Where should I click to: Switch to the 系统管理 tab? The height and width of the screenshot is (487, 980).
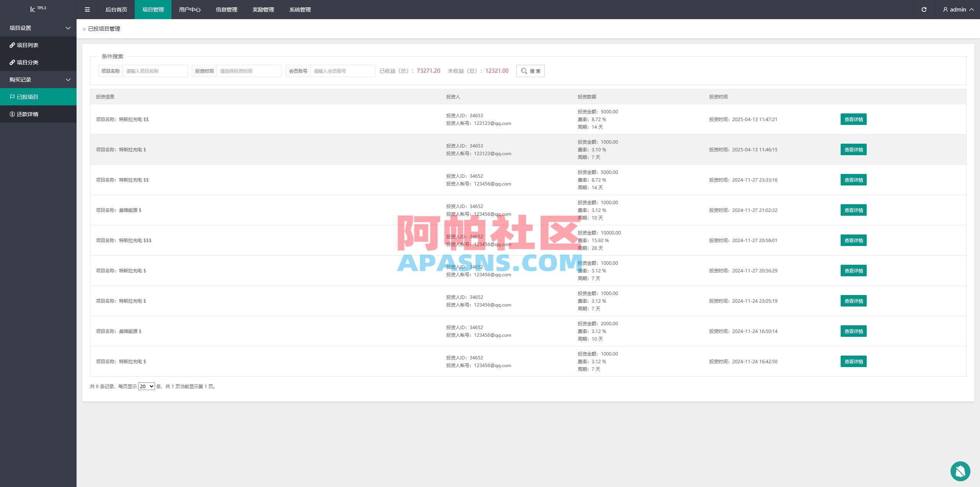pyautogui.click(x=300, y=10)
